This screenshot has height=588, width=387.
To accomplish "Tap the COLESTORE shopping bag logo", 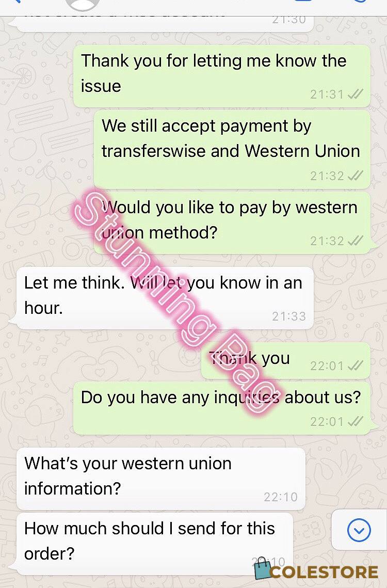I will click(x=262, y=568).
